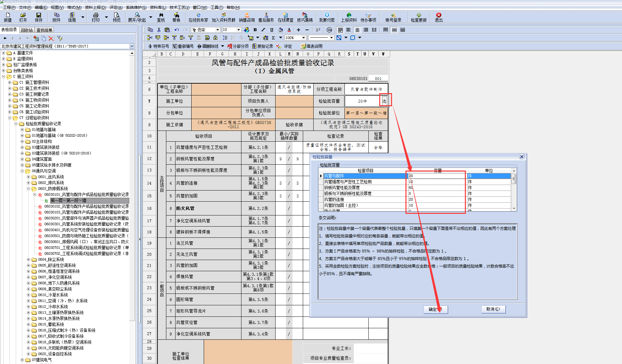The image size is (622, 364).
Task: Click the fill color bucket
Action: 280,30
